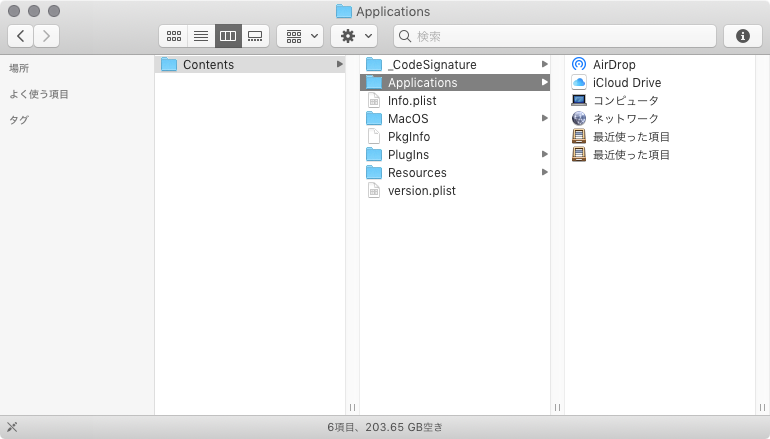
Task: Click the forward navigation arrow
Action: point(46,36)
